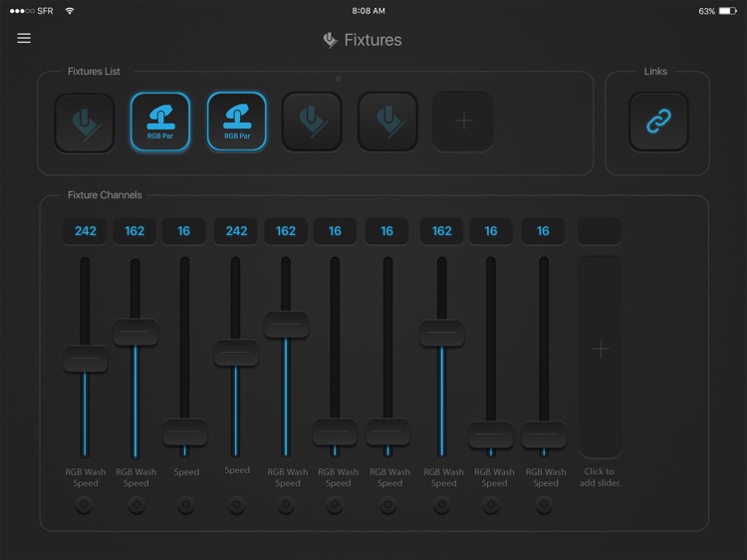The height and width of the screenshot is (560, 747).
Task: Tap the 8:08 AM clock
Action: tap(369, 11)
